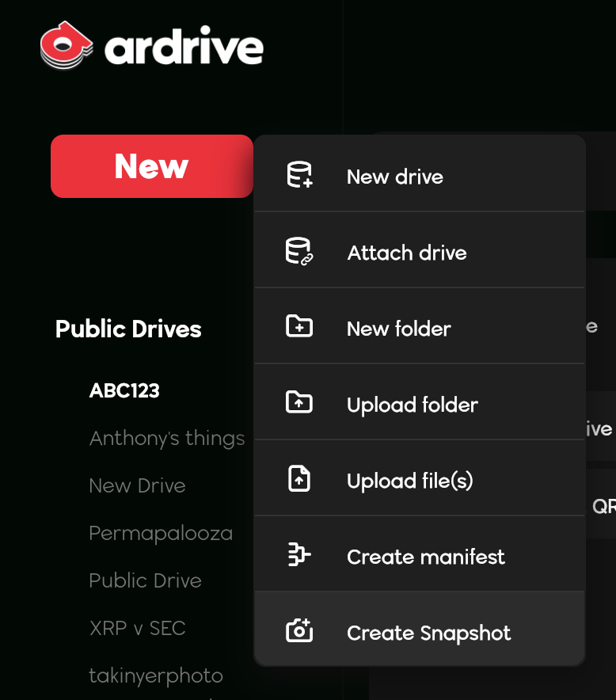Click the Create Snapshot camera icon
This screenshot has width=616, height=700.
tap(299, 630)
